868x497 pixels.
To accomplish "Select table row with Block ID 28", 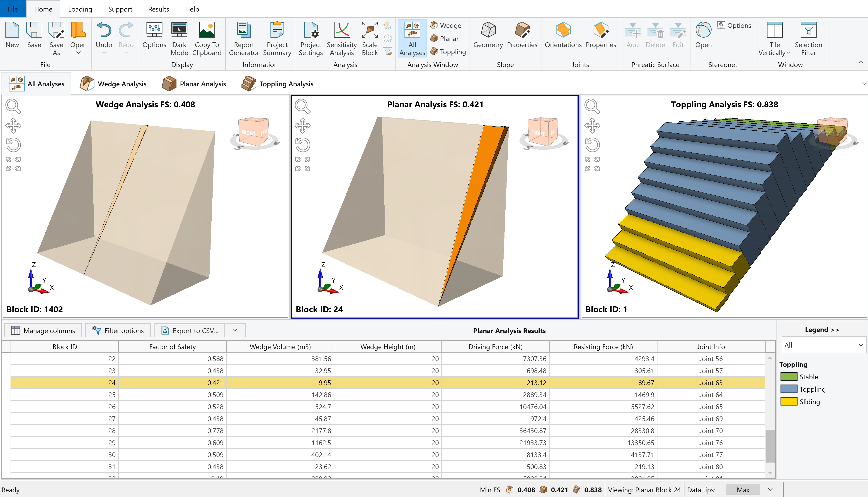I will point(388,431).
